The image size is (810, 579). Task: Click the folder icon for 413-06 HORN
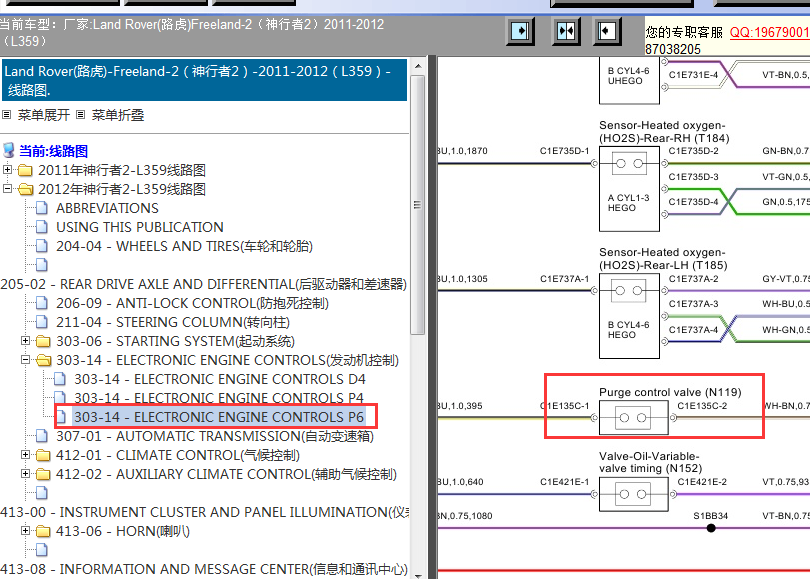click(x=42, y=531)
